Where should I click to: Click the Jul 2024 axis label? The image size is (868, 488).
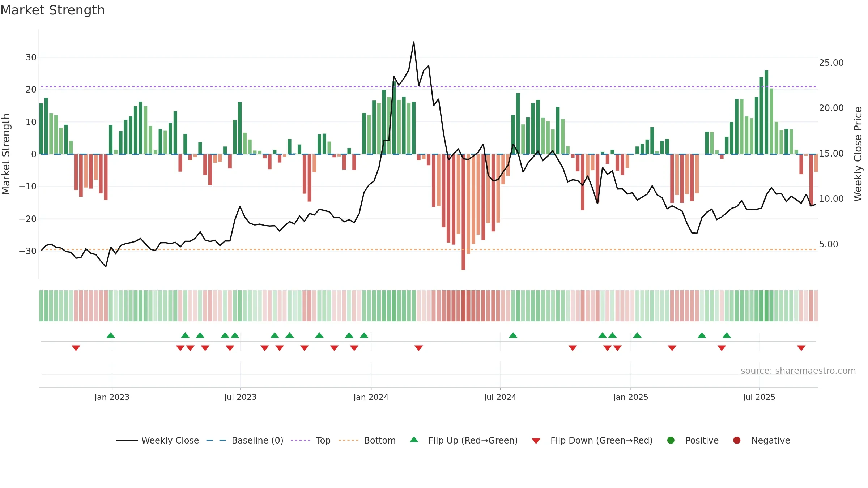click(x=500, y=397)
